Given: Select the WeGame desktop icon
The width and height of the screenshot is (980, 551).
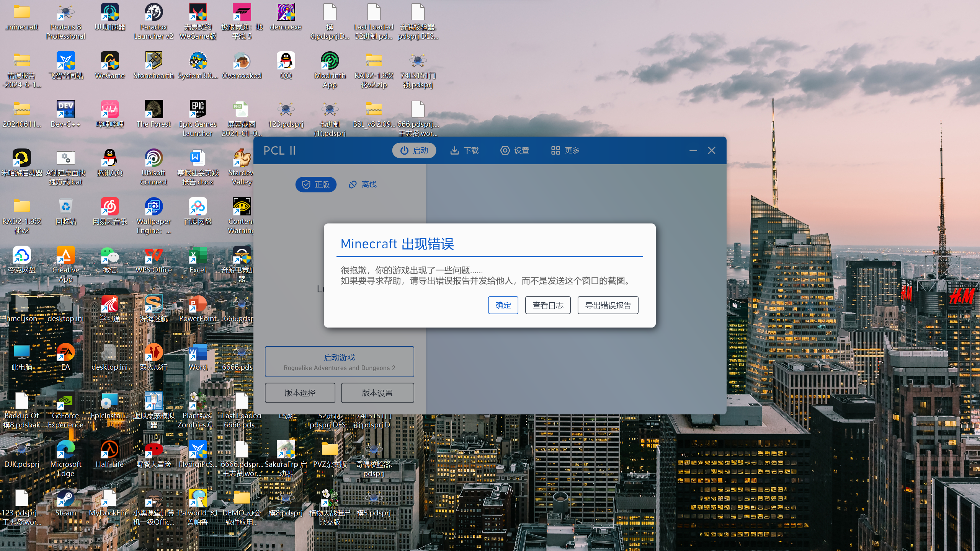Looking at the screenshot, I should 110,66.
